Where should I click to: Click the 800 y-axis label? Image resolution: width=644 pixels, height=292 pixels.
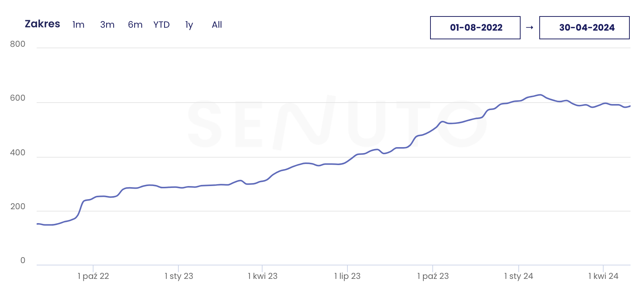[x=18, y=44]
